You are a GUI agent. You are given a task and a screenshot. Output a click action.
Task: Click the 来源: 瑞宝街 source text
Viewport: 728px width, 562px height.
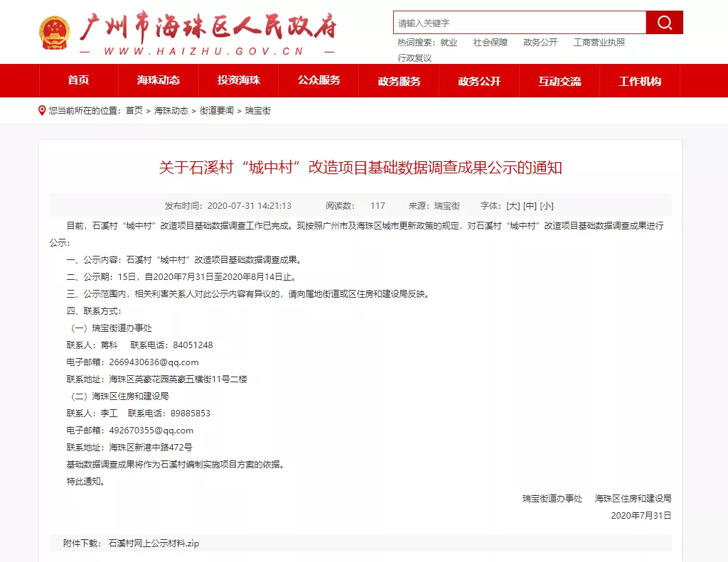click(x=434, y=205)
